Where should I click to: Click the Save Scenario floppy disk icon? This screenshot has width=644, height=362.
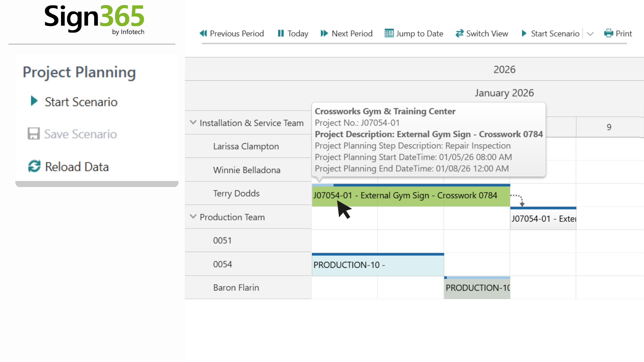34,134
